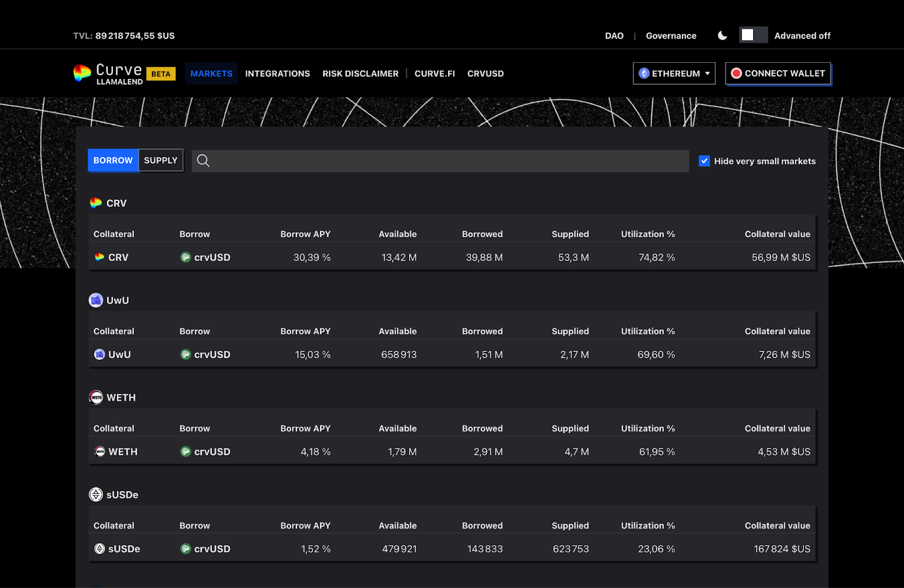Click crvUSD icon in UwU row
The image size is (904, 588).
click(185, 354)
